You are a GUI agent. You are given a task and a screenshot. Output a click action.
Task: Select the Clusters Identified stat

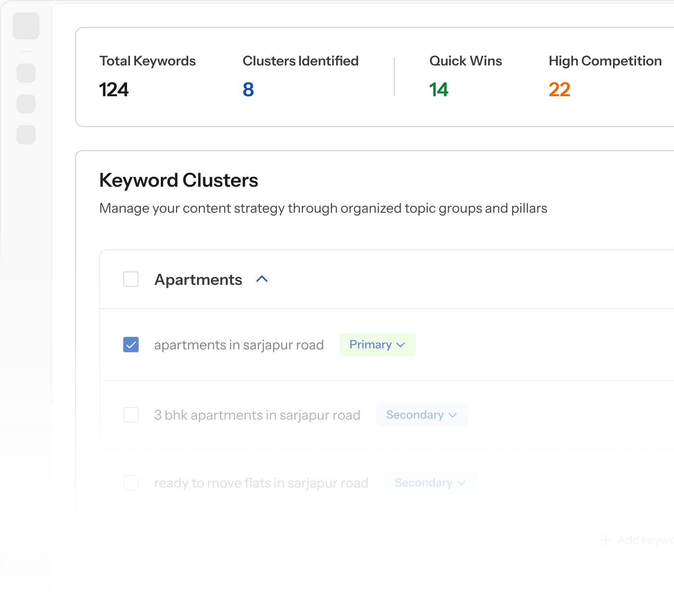point(300,76)
